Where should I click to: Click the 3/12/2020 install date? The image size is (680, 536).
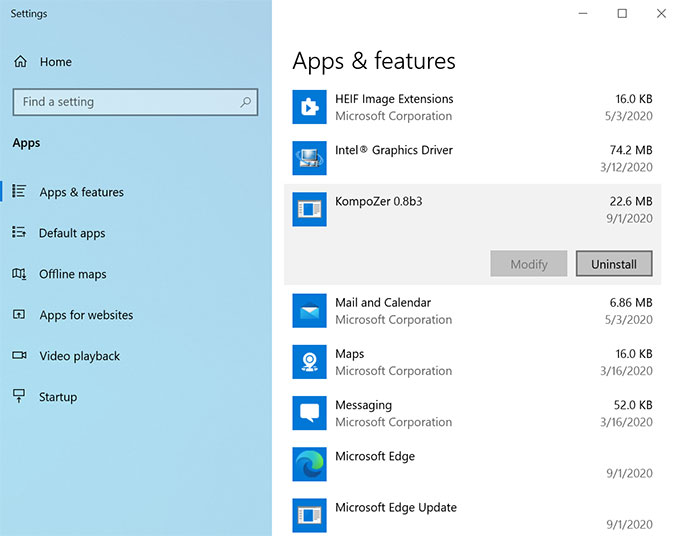pyautogui.click(x=626, y=167)
